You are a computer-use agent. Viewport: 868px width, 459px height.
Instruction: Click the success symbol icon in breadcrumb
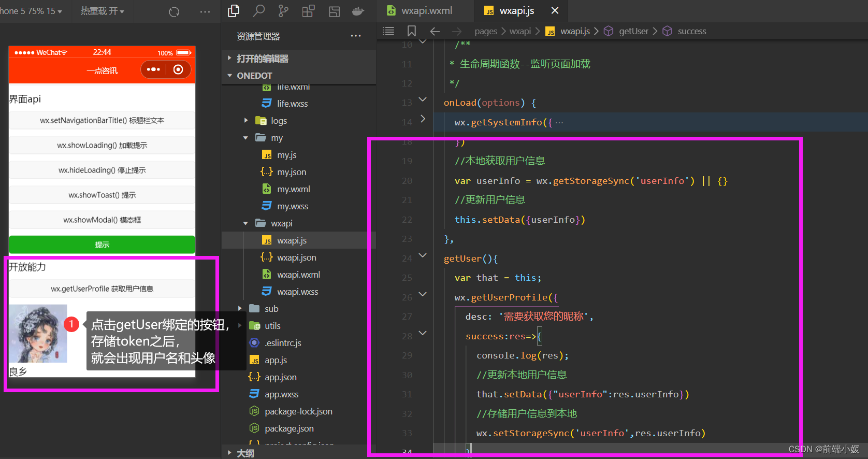pos(668,31)
